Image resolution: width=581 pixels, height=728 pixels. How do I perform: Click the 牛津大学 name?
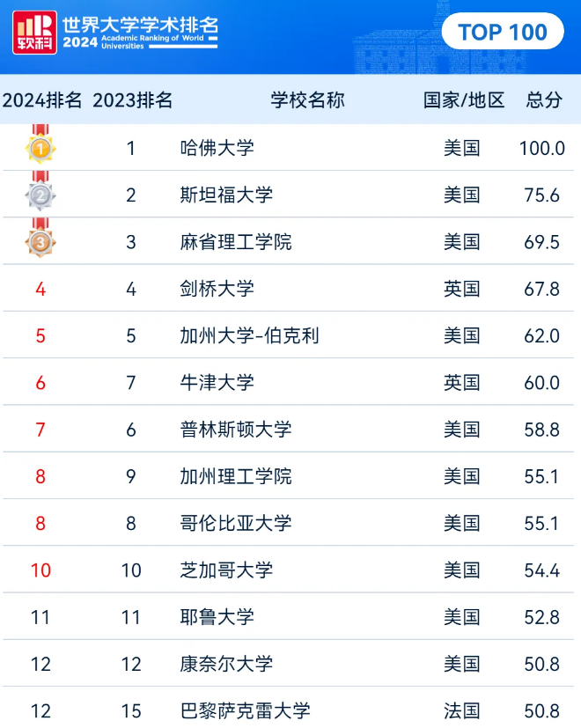click(x=217, y=382)
